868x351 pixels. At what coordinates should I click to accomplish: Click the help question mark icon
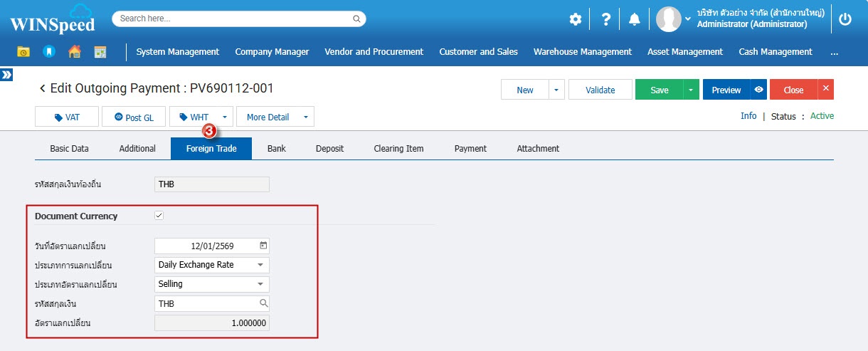click(x=605, y=20)
